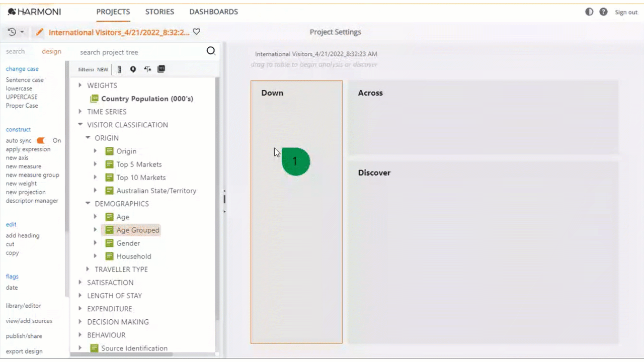This screenshot has height=362, width=644.
Task: Open the help question mark icon
Action: 603,12
